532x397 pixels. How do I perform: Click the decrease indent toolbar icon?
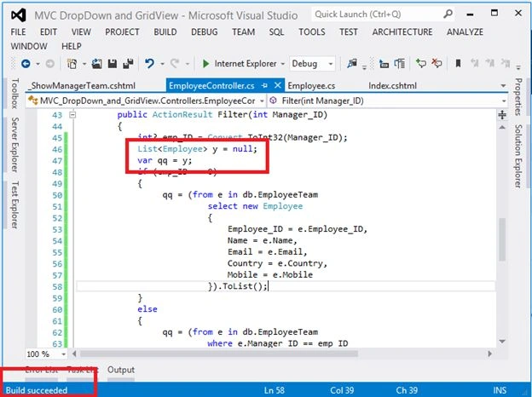point(384,63)
